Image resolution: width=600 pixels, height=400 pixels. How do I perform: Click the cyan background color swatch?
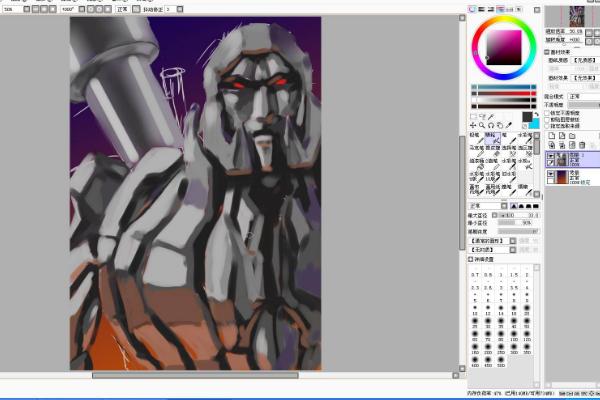535,125
